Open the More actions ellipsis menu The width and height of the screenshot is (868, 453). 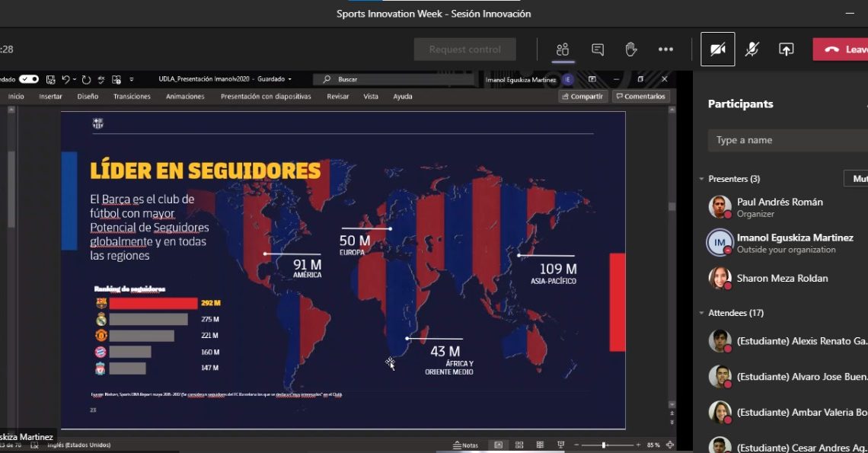point(665,49)
